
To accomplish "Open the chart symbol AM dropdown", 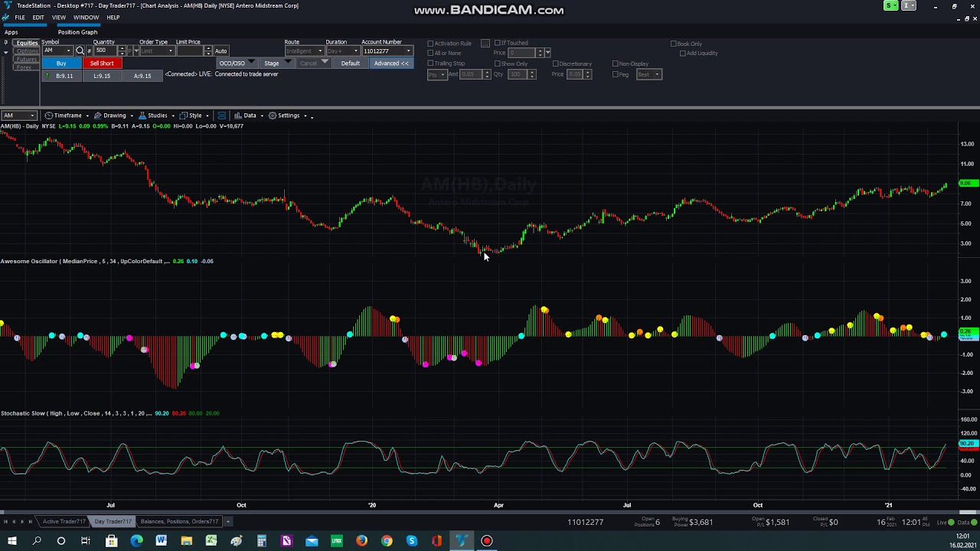I will click(x=32, y=116).
